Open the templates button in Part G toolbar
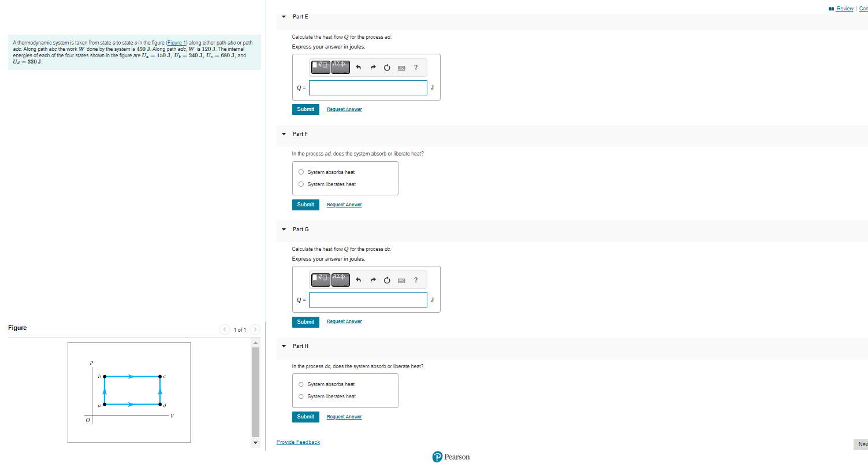This screenshot has height=467, width=868. [x=321, y=279]
